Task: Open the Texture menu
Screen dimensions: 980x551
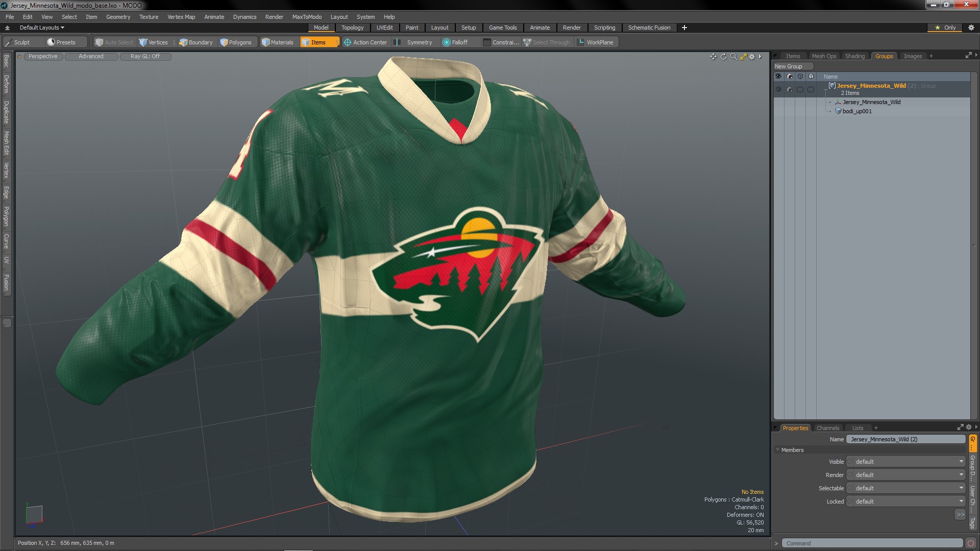Action: tap(149, 17)
